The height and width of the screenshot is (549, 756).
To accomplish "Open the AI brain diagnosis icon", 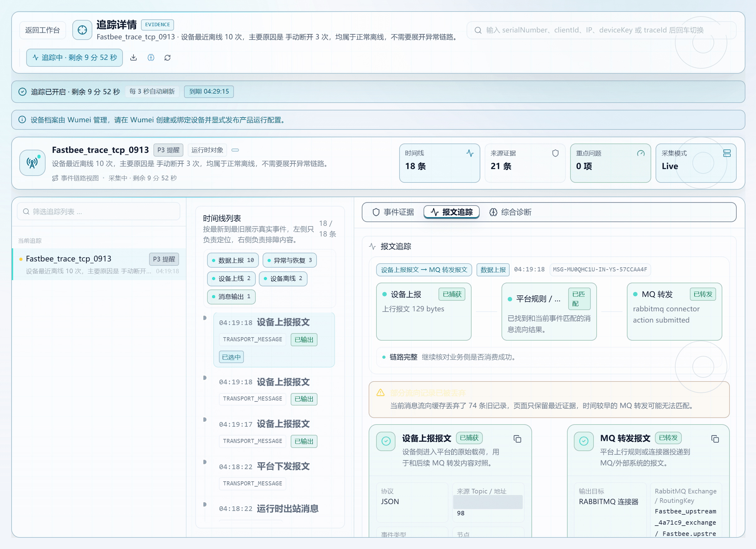I will click(x=151, y=58).
